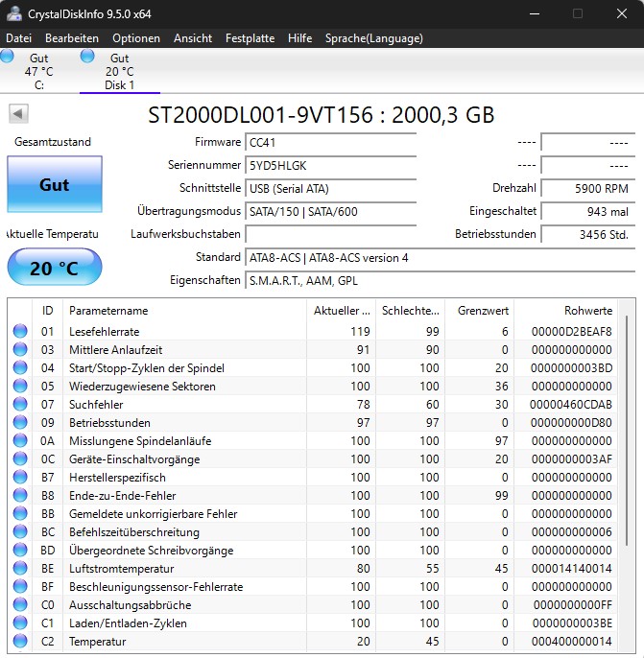
Task: Click status orb of Beschleunigungssensor-Fehlerrate row
Action: pos(20,586)
